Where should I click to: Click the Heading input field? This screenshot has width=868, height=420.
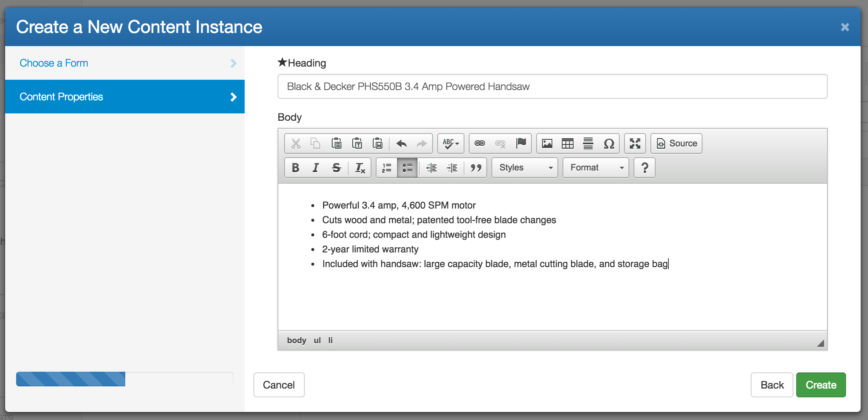click(553, 86)
